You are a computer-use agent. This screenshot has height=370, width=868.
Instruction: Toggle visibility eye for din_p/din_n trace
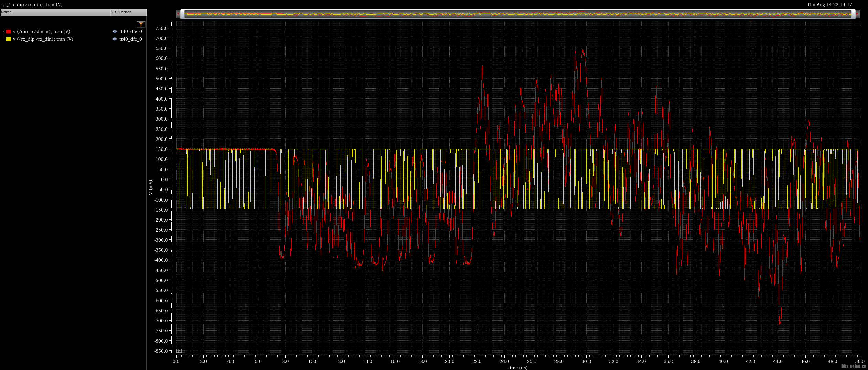tap(115, 31)
